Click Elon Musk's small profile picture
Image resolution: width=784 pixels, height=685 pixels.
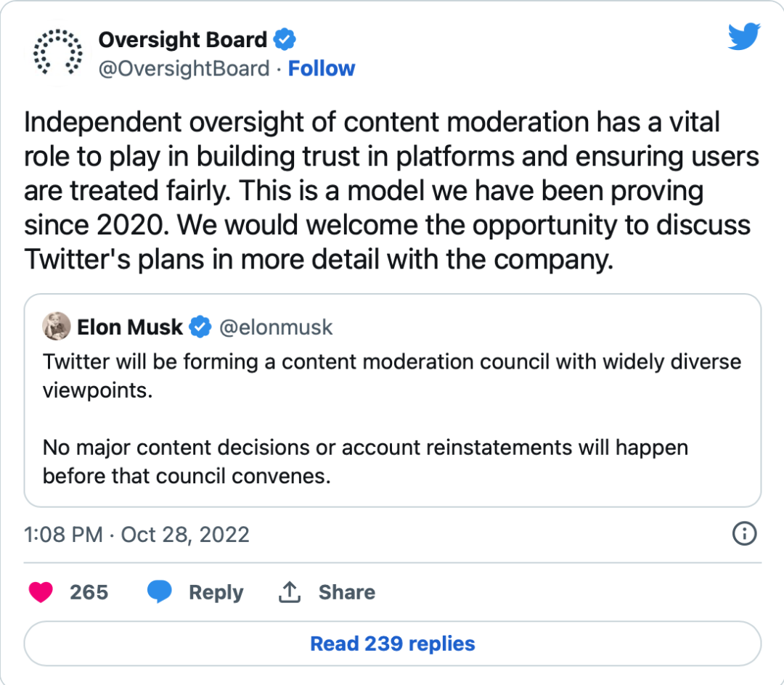[x=57, y=327]
